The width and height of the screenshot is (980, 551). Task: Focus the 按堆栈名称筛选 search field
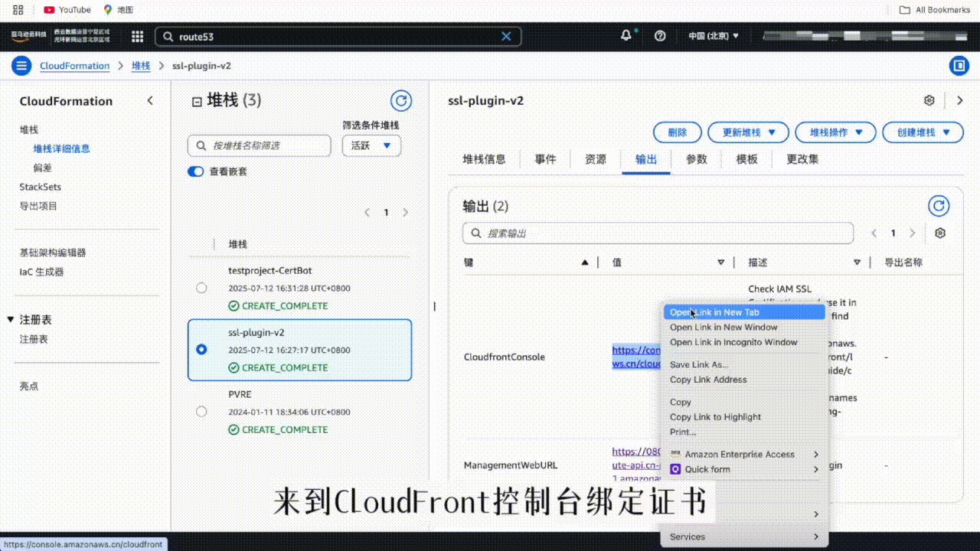point(260,145)
